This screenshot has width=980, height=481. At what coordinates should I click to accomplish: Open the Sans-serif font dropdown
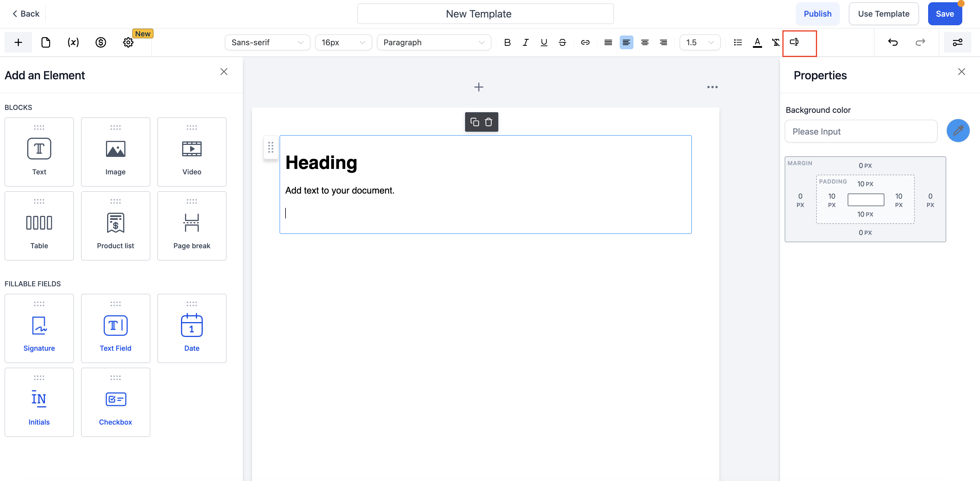pyautogui.click(x=267, y=42)
